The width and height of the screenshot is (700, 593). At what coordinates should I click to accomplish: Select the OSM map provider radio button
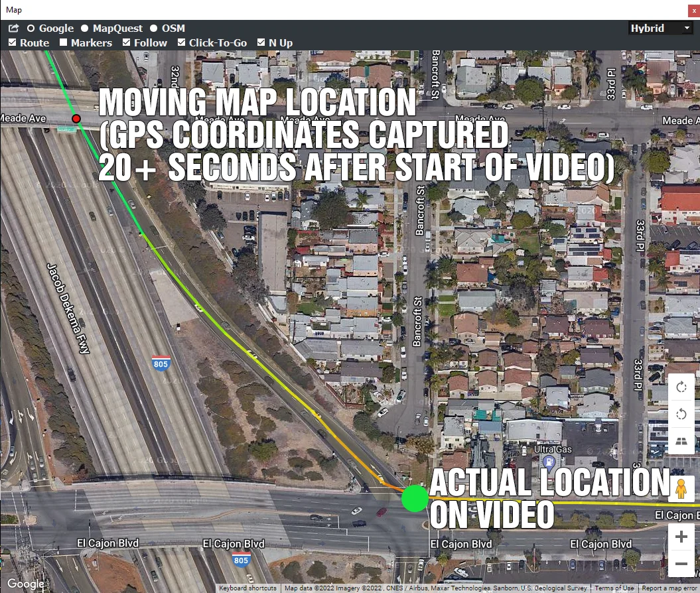[153, 28]
